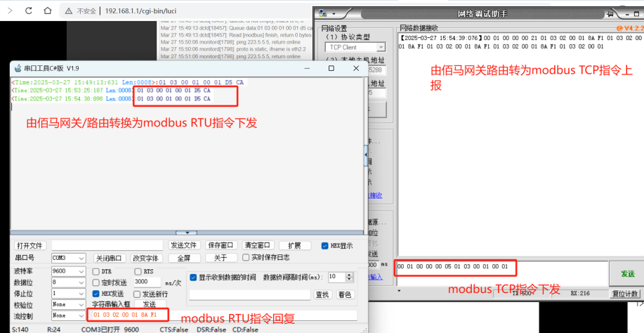Click the browser home icon
The width and height of the screenshot is (644, 333).
46,11
